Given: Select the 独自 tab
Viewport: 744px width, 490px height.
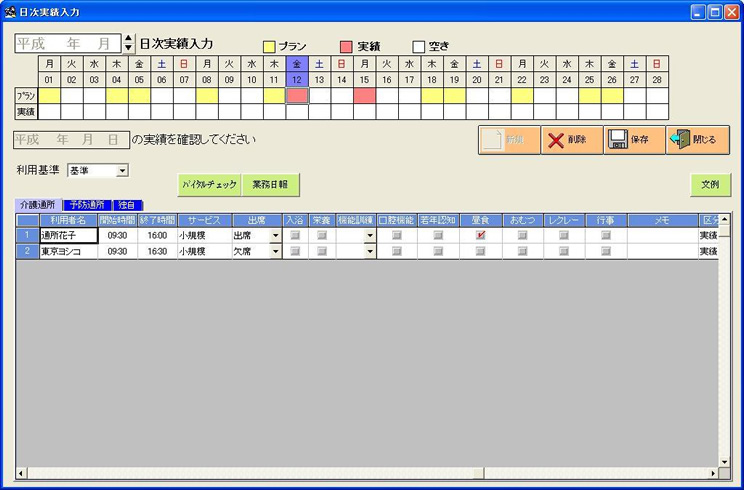Looking at the screenshot, I should pyautogui.click(x=129, y=205).
